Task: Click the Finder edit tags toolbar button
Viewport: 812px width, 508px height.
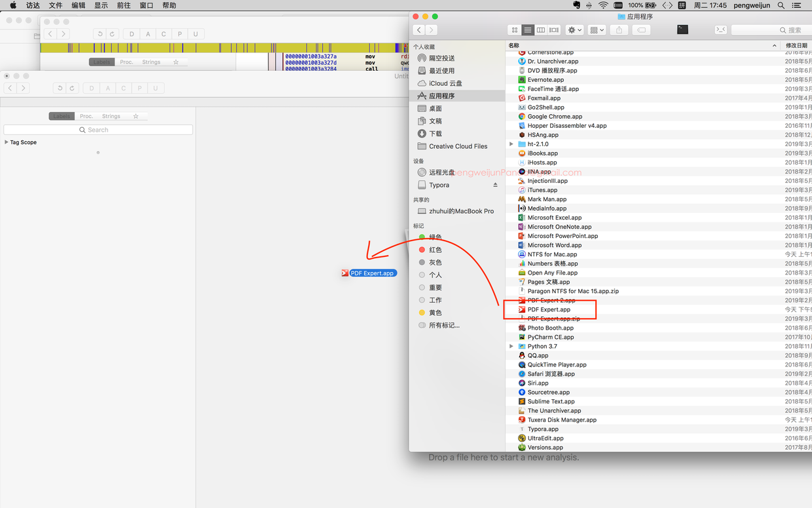Action: pyautogui.click(x=642, y=30)
